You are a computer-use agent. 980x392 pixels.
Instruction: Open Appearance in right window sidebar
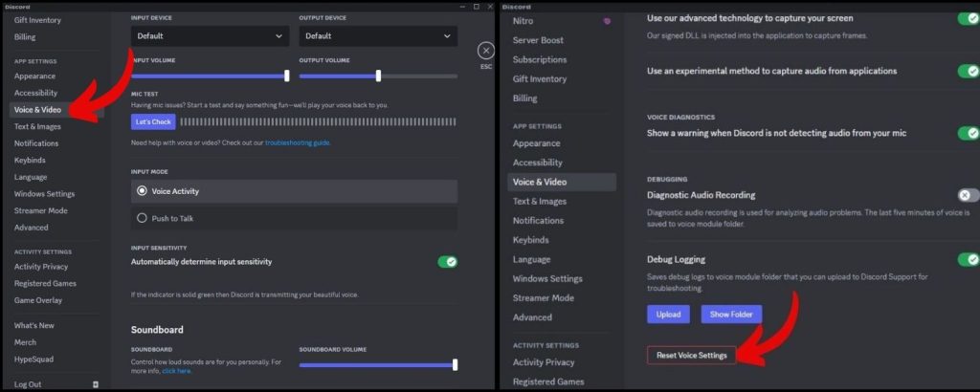point(536,143)
